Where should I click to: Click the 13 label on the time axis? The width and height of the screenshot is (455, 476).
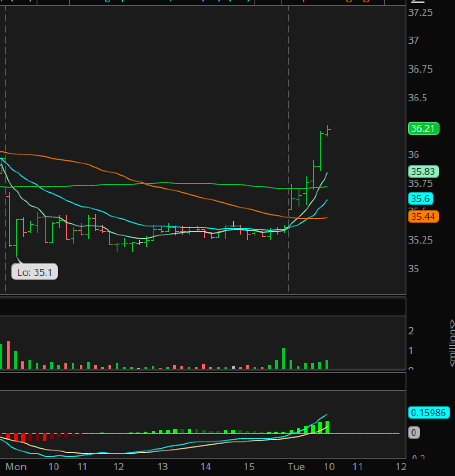coord(162,467)
